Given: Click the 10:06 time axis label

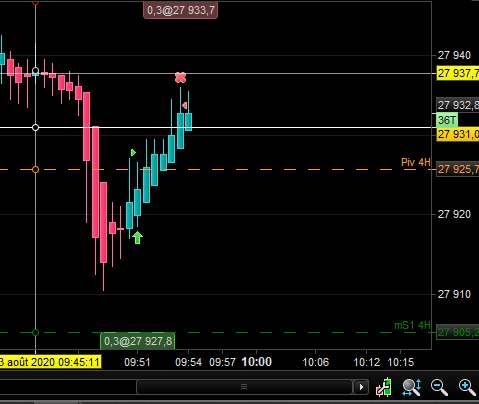Looking at the screenshot, I should (x=315, y=362).
